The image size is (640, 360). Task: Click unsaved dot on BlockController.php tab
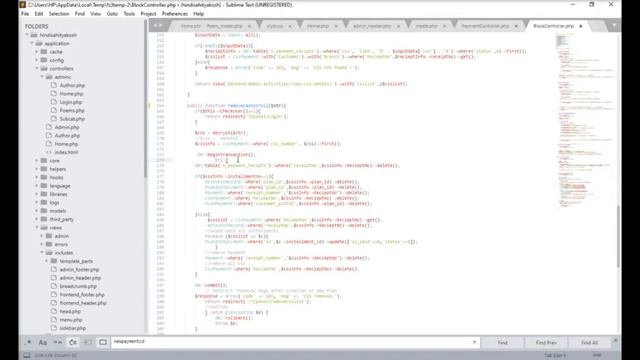[581, 26]
